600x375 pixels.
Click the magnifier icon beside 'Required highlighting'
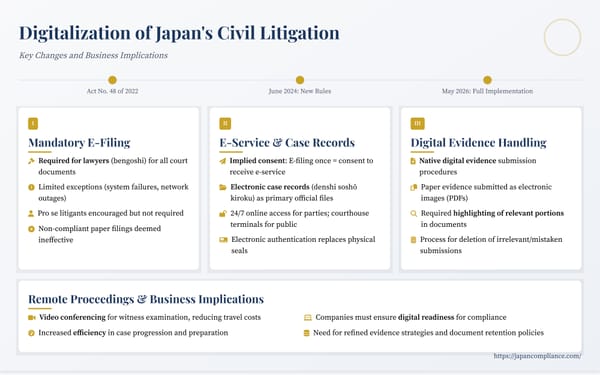(x=414, y=214)
